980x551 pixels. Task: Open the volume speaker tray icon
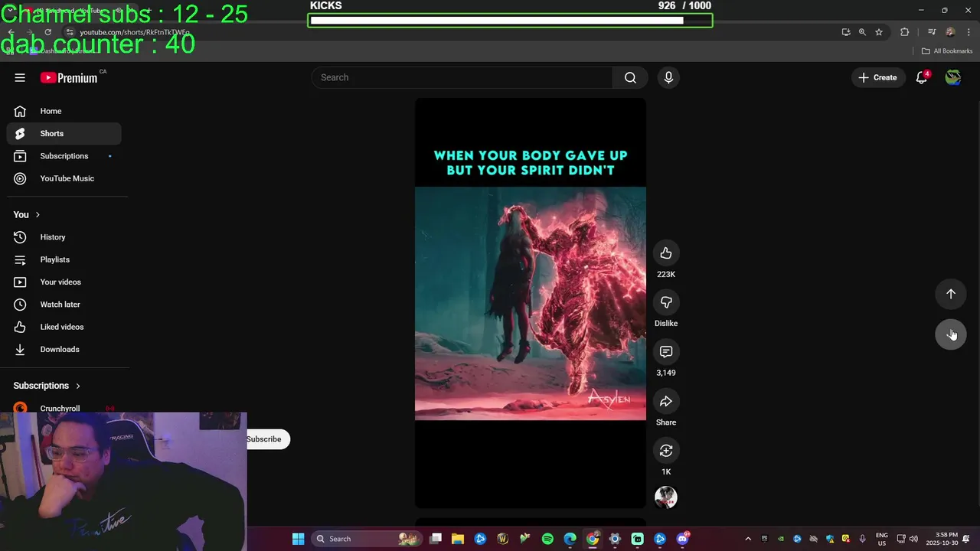coord(913,539)
